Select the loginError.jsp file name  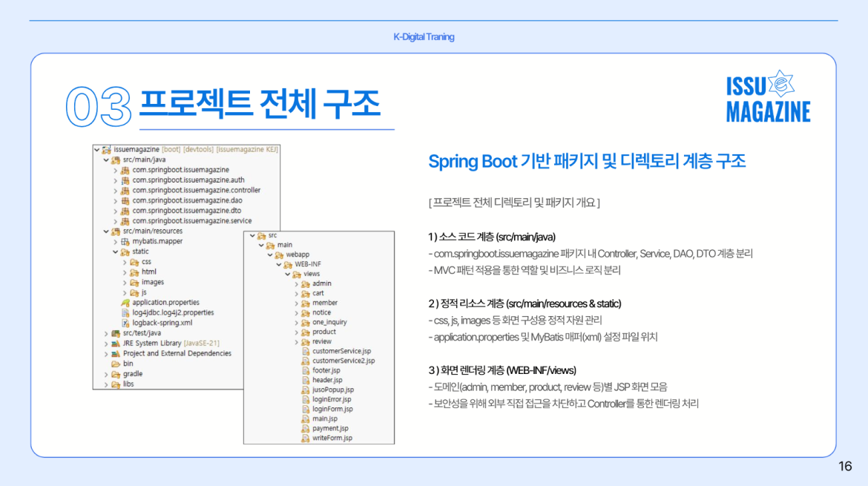pyautogui.click(x=332, y=400)
